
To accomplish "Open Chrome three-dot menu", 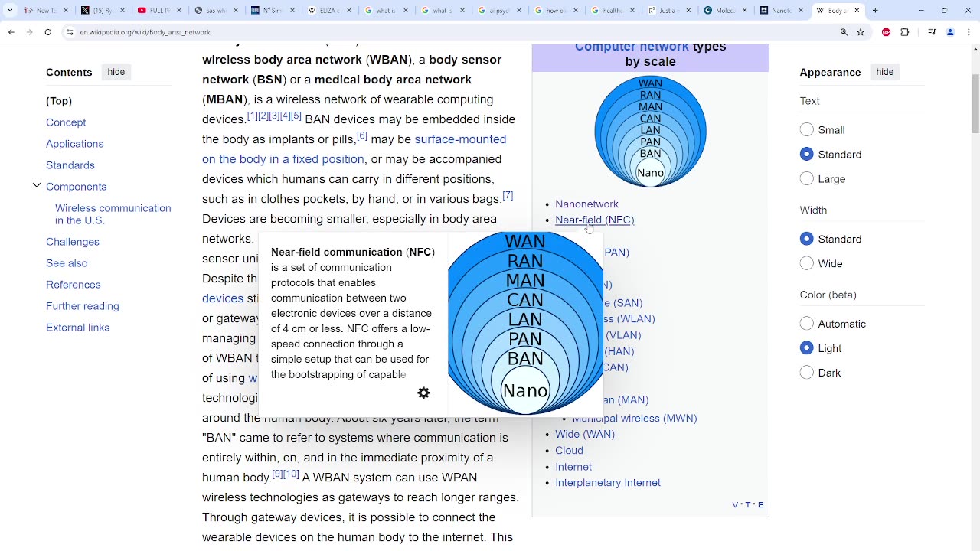I will [x=969, y=32].
